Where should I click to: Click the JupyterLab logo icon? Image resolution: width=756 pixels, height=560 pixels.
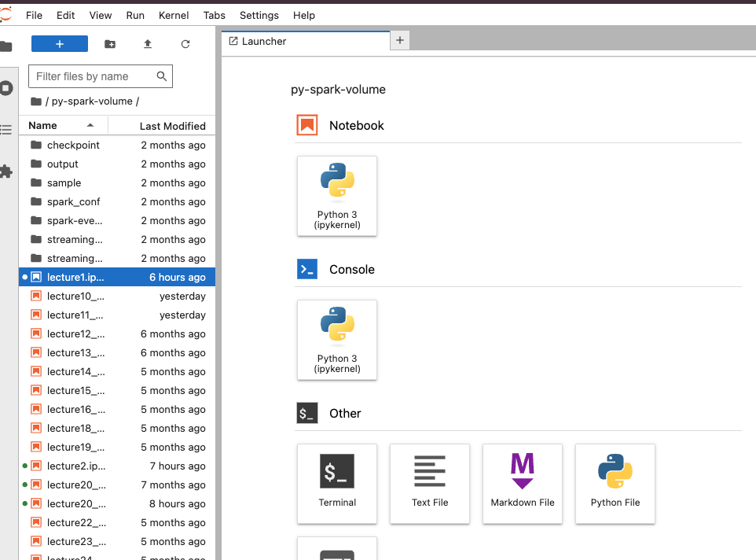(x=6, y=14)
